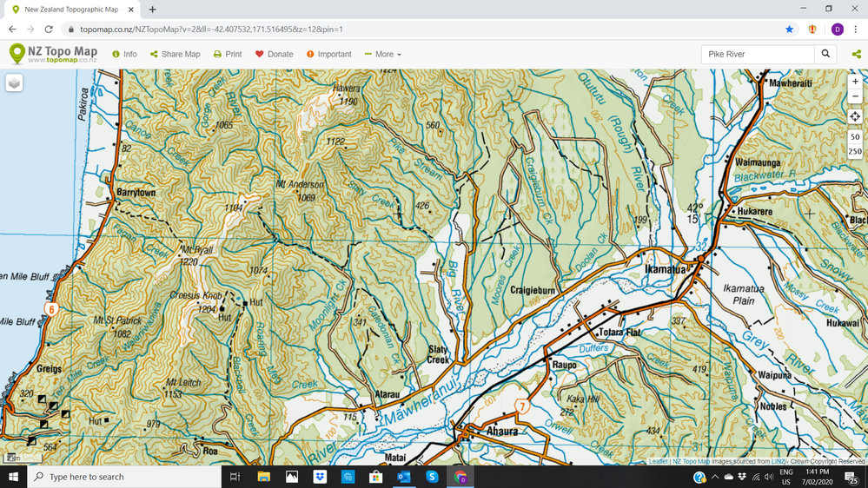Click the NZ Topo Map logo
The width and height of the screenshot is (868, 488).
click(52, 54)
